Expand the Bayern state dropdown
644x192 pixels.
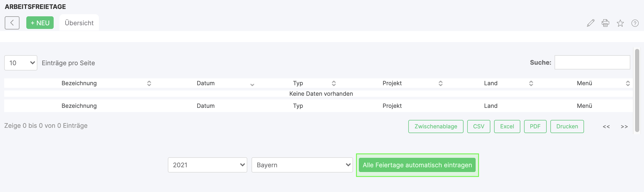[x=302, y=165]
